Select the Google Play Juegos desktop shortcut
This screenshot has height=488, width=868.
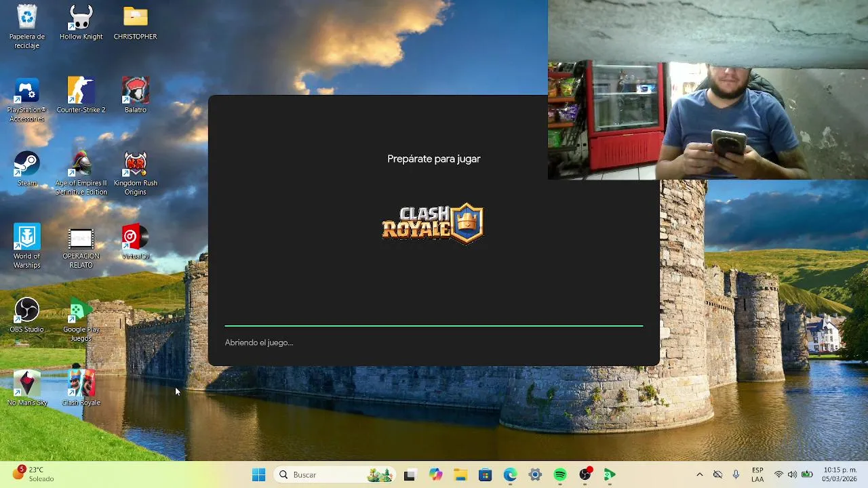point(81,320)
